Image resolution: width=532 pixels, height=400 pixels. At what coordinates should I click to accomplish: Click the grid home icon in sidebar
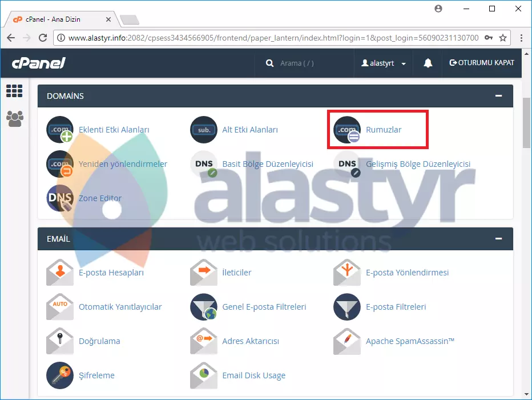(x=14, y=91)
